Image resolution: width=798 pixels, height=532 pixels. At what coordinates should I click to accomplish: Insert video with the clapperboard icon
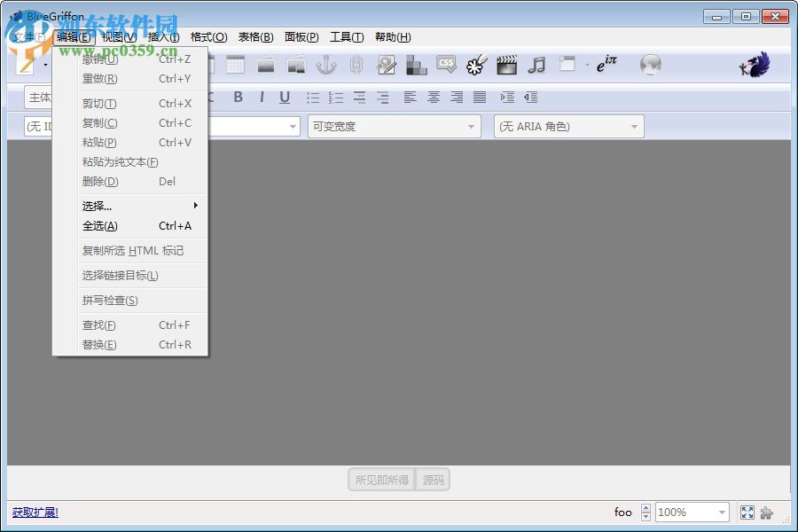[506, 65]
